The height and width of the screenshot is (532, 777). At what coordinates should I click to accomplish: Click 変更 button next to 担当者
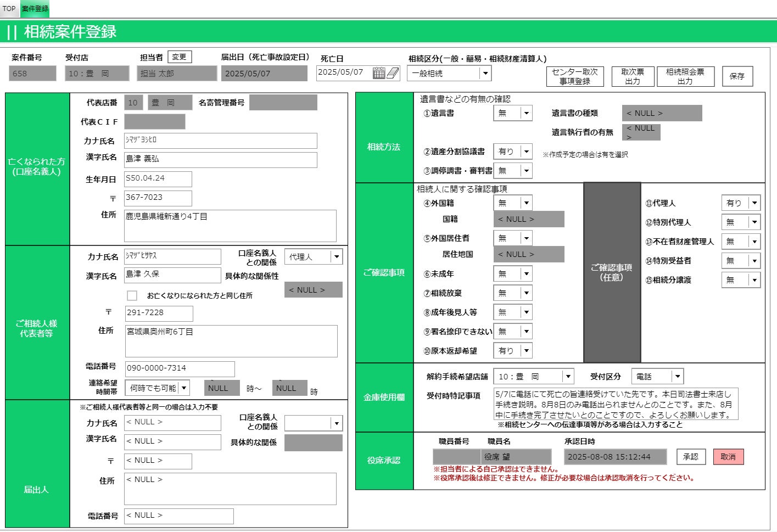[x=180, y=56]
